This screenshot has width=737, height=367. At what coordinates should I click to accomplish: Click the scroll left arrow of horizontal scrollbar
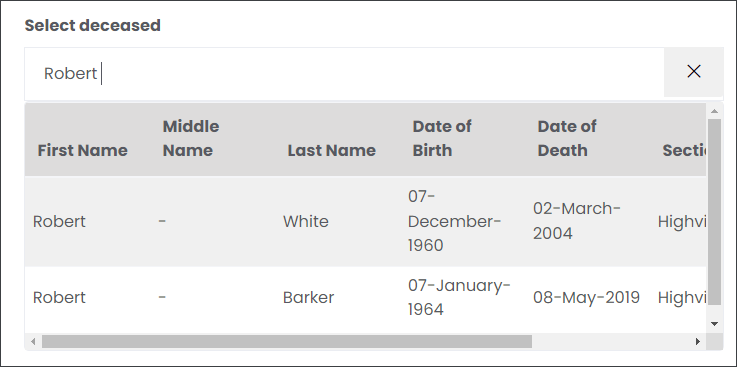click(33, 341)
